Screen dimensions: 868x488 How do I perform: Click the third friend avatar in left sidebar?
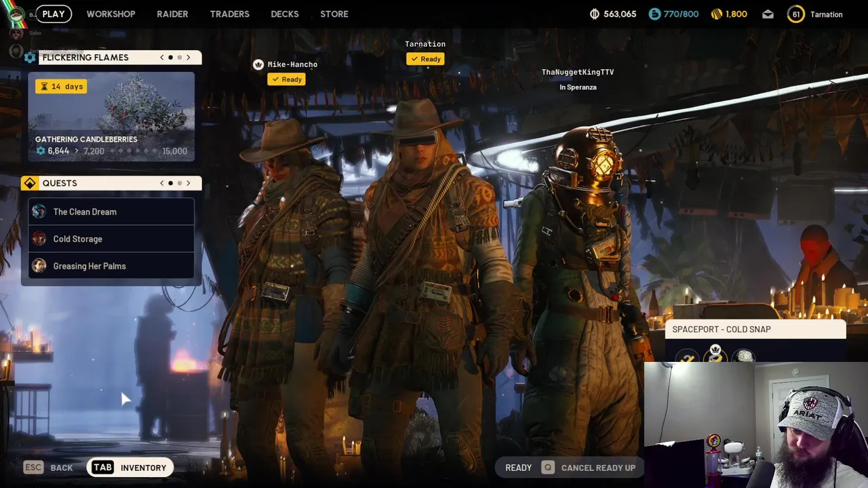[16, 51]
